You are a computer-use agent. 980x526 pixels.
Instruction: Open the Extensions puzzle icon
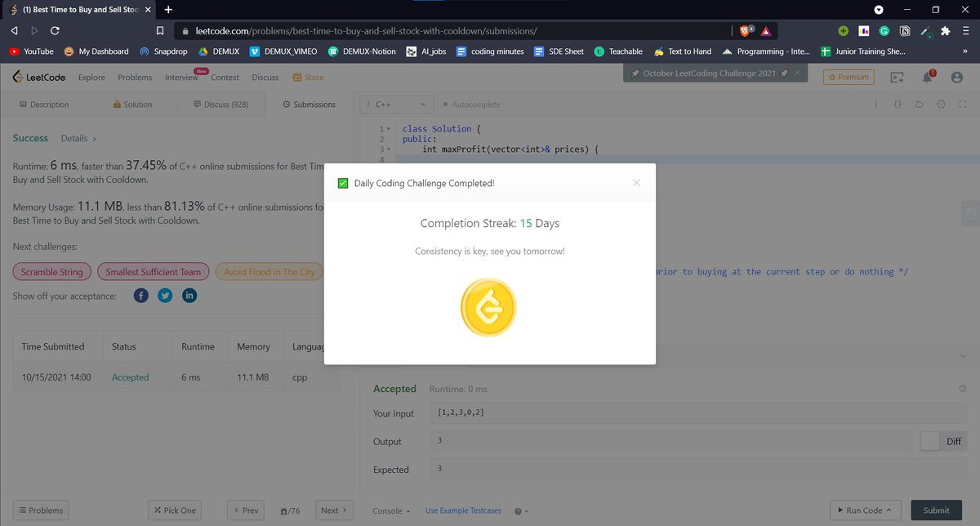946,31
